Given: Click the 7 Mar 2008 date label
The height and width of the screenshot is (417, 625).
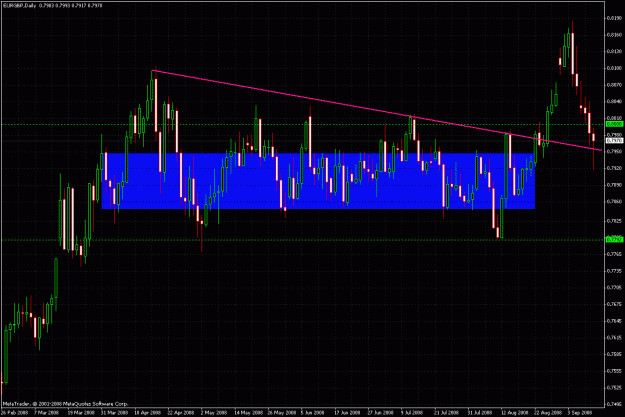Looking at the screenshot, I should click(47, 413).
